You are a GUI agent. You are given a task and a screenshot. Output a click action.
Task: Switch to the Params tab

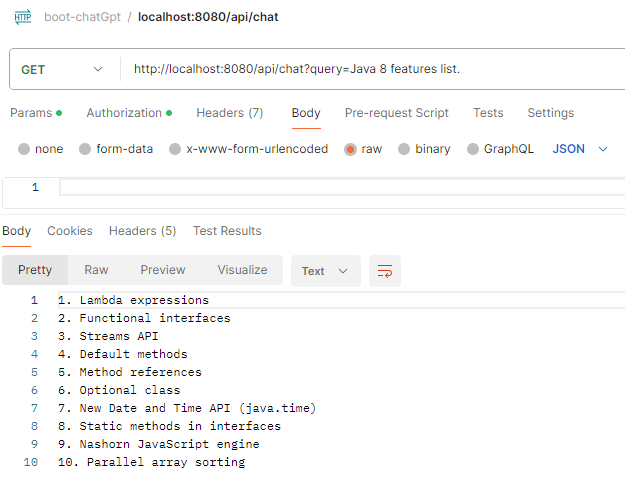pos(36,113)
